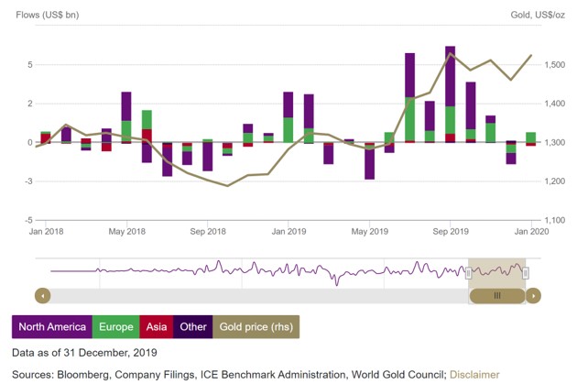The width and height of the screenshot is (588, 384).
Task: Click the gold price line peak at Sep 2019
Action: coord(450,53)
